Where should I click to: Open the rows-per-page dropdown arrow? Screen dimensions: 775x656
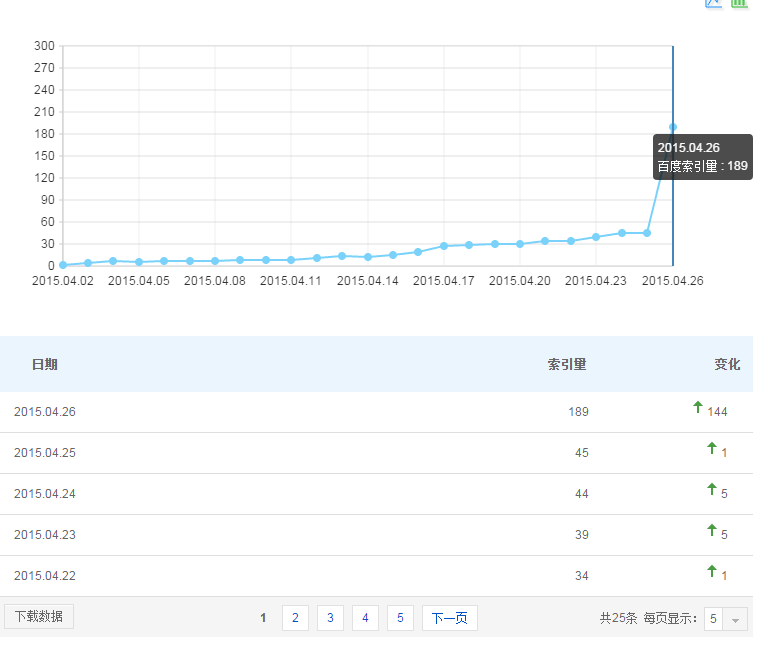point(735,619)
